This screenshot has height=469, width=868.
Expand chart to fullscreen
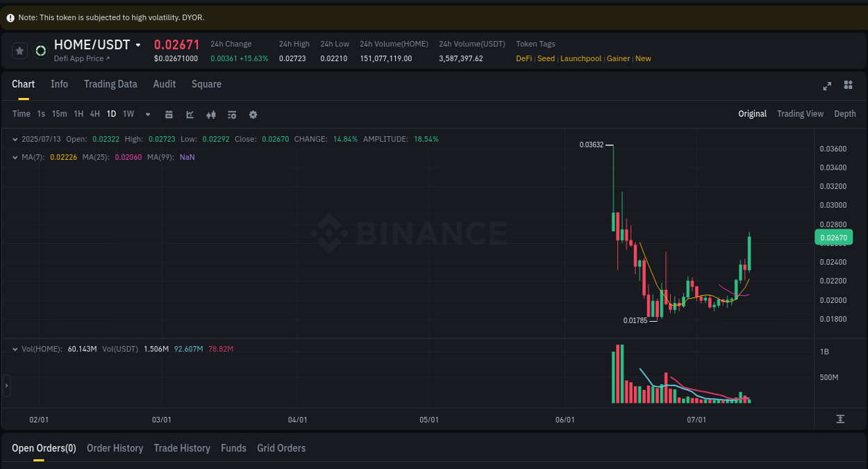click(827, 85)
